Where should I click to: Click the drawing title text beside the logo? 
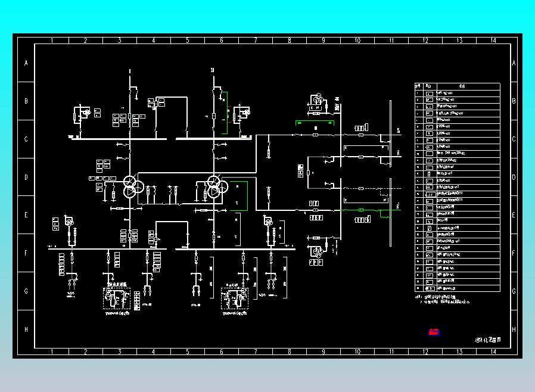coord(489,340)
